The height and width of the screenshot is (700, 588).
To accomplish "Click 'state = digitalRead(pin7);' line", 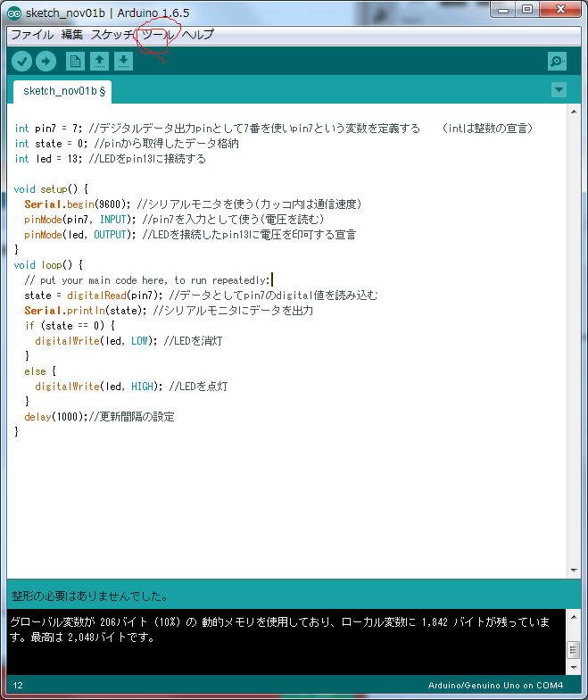I will coord(202,296).
